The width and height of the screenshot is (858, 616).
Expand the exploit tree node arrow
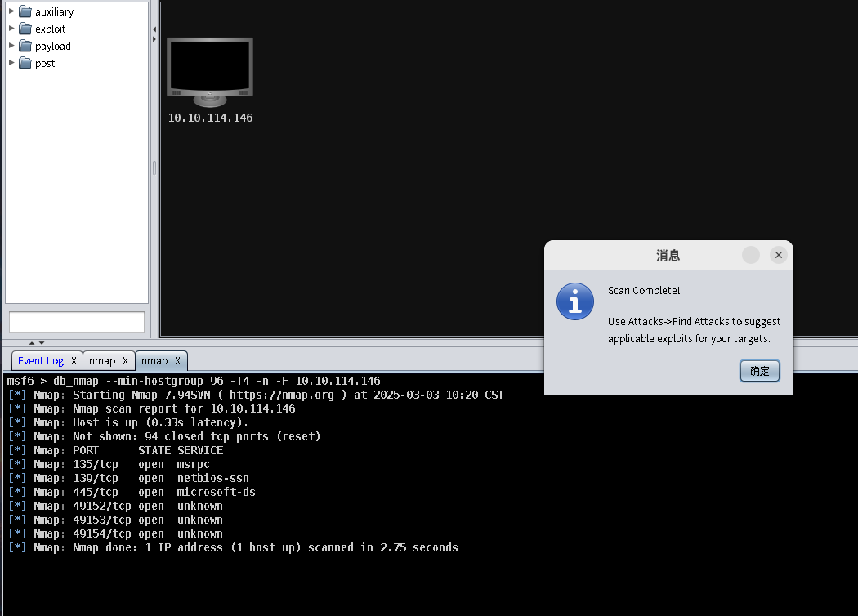click(x=11, y=29)
